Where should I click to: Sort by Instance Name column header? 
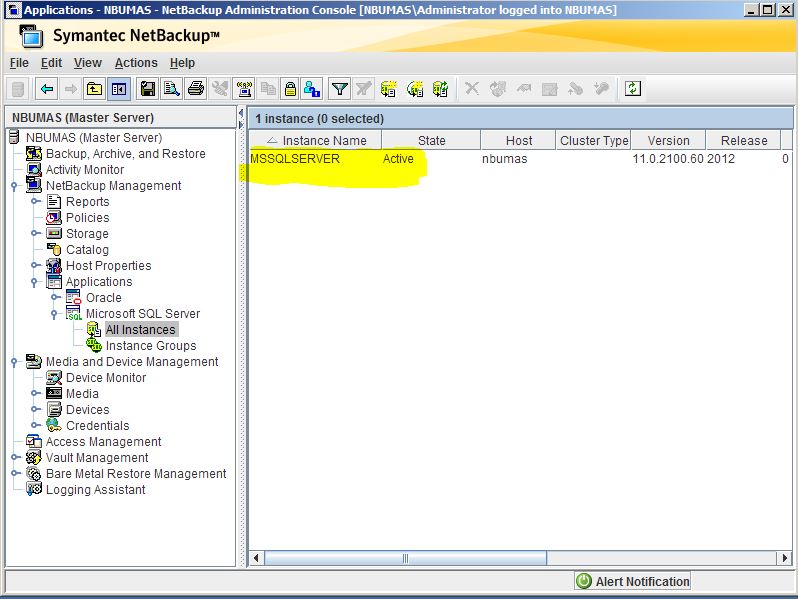[x=316, y=140]
